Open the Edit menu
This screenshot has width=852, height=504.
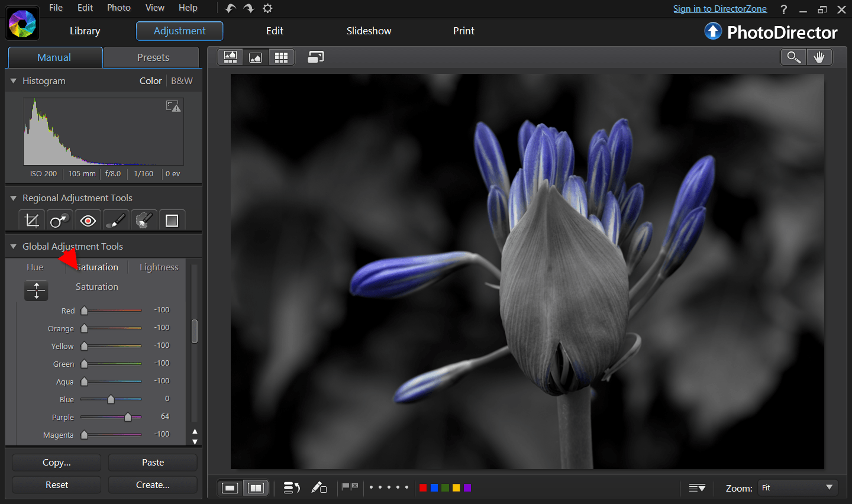pyautogui.click(x=85, y=8)
